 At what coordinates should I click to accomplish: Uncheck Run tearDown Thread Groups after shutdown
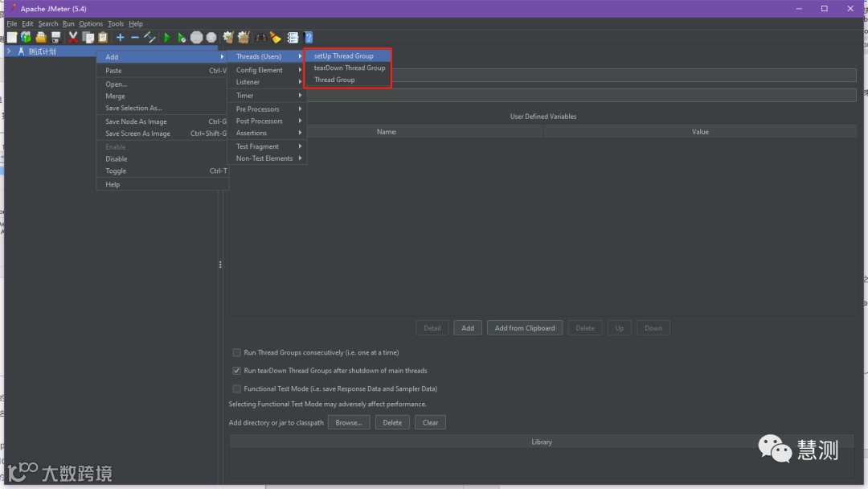click(x=236, y=371)
